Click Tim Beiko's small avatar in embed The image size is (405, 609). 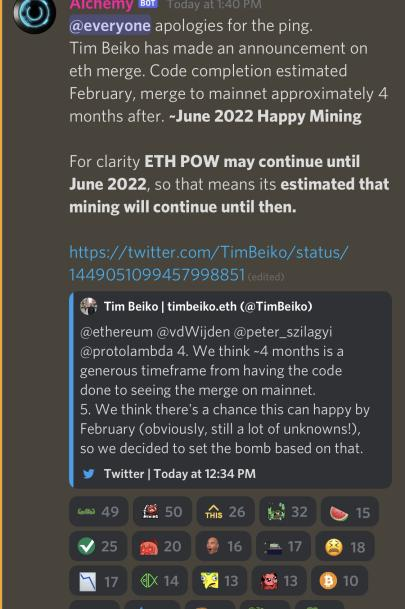(89, 306)
